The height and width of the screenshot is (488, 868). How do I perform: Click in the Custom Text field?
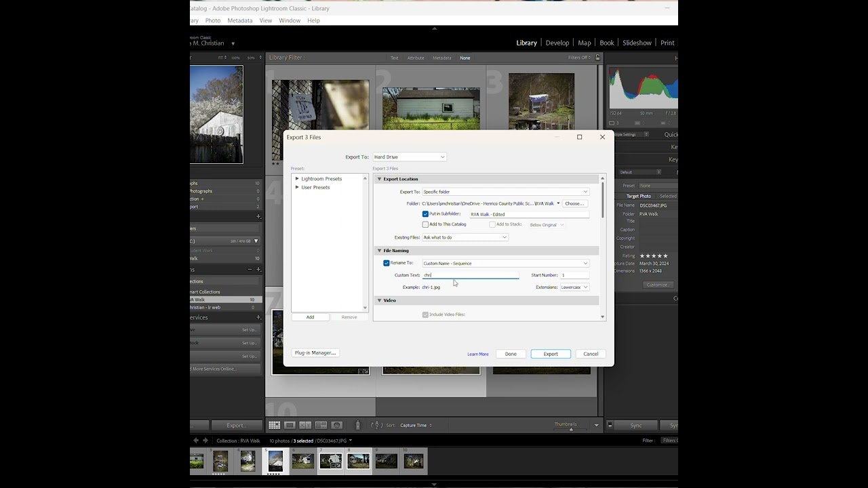click(x=471, y=275)
